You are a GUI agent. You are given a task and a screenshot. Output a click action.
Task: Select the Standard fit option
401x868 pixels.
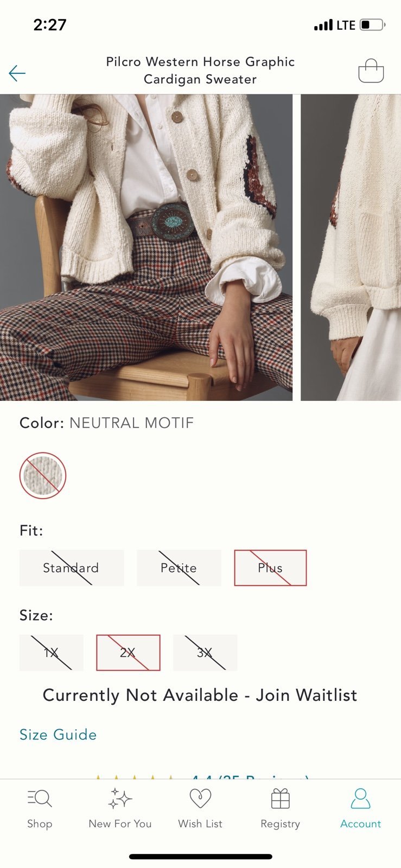tap(72, 568)
